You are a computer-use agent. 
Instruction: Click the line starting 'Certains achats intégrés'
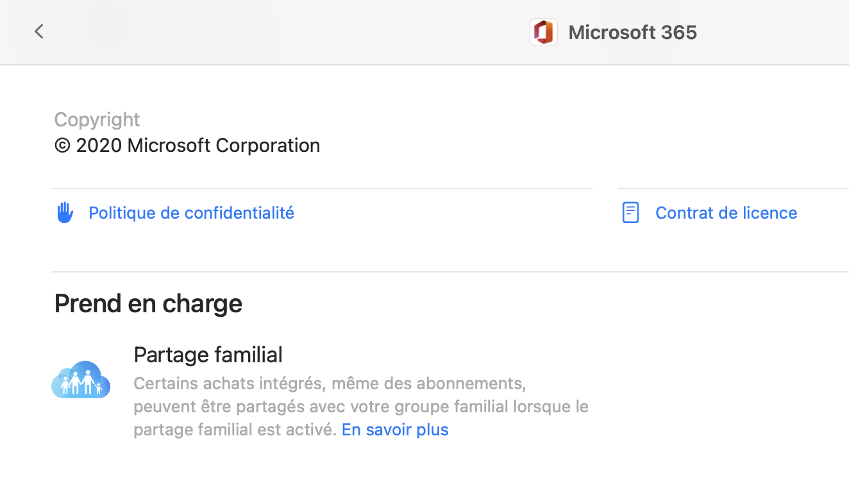(329, 383)
